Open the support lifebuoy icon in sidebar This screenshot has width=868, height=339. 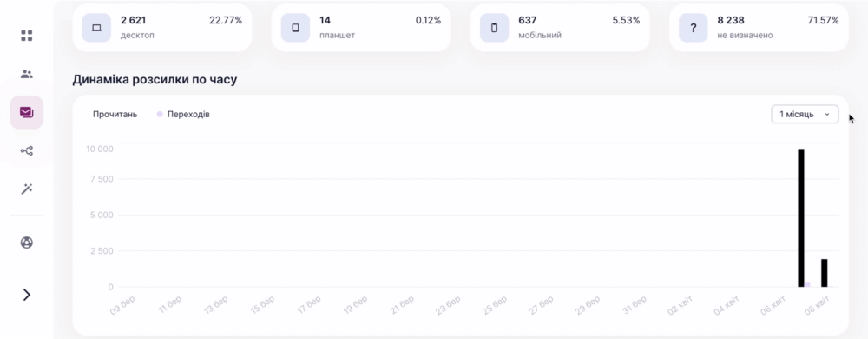pyautogui.click(x=27, y=242)
